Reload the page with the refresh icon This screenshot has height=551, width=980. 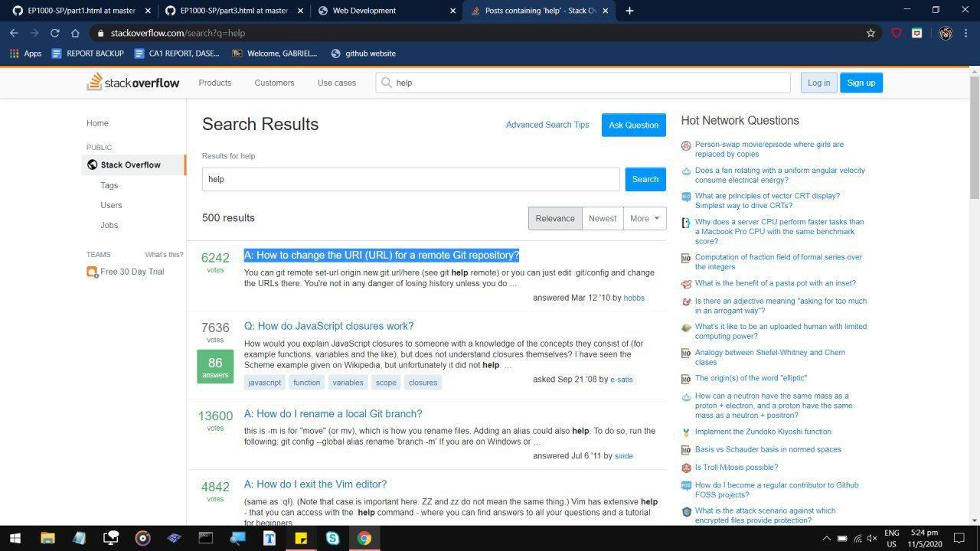coord(54,33)
